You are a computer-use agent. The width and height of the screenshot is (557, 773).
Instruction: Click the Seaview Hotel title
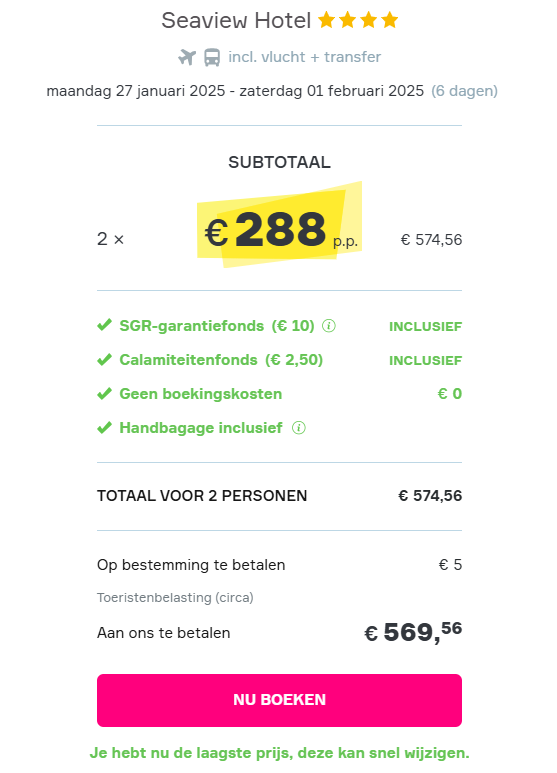[x=236, y=21]
